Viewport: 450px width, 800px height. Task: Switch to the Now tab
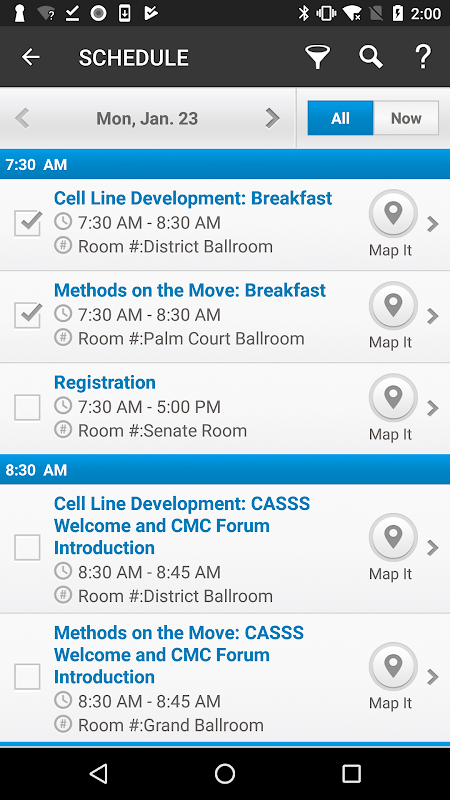pyautogui.click(x=406, y=118)
